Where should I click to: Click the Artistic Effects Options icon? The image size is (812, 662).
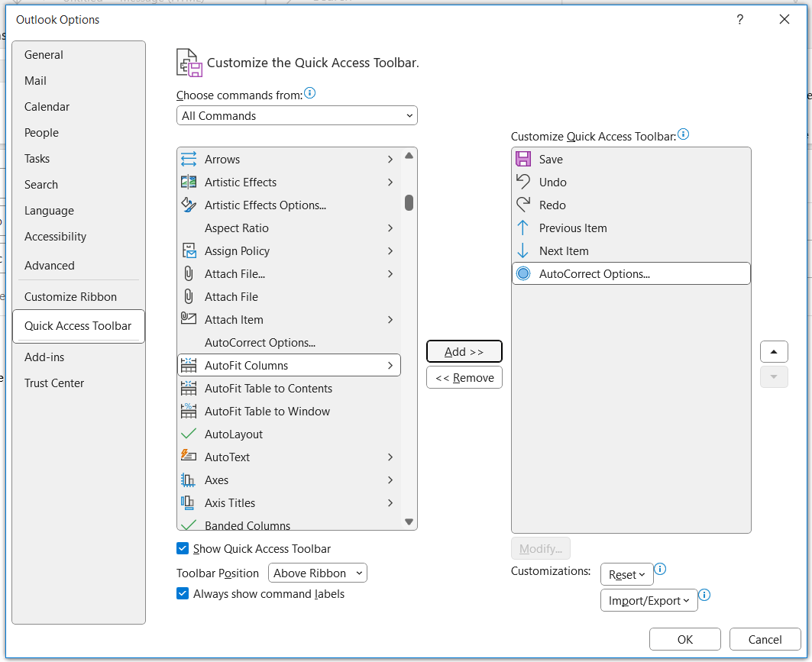tap(189, 205)
